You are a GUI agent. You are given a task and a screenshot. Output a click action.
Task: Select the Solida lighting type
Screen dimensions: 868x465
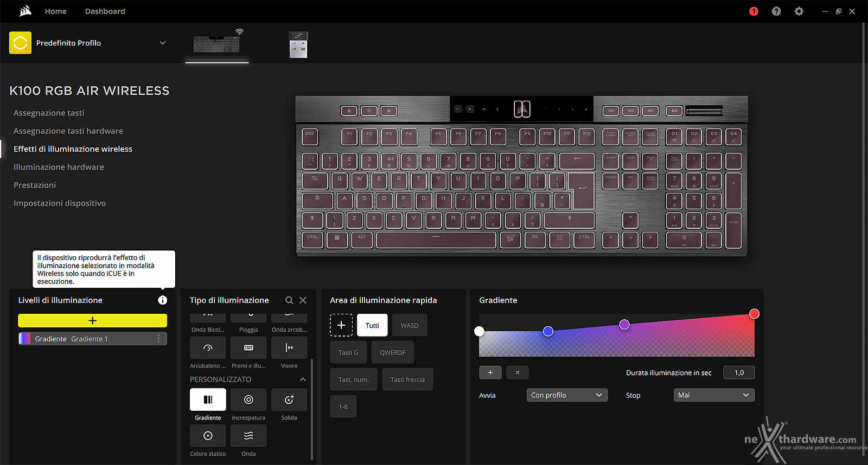coord(289,399)
